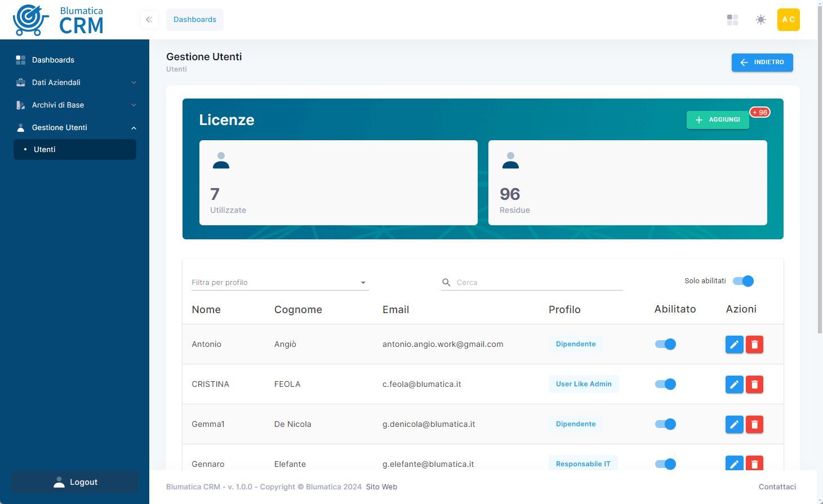Click the INDIETRO back button

click(x=762, y=63)
